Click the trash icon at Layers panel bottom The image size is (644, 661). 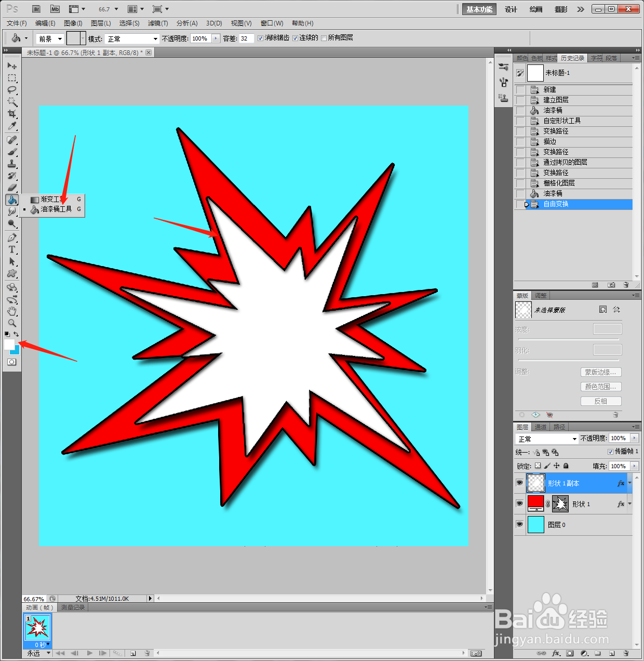tap(626, 653)
